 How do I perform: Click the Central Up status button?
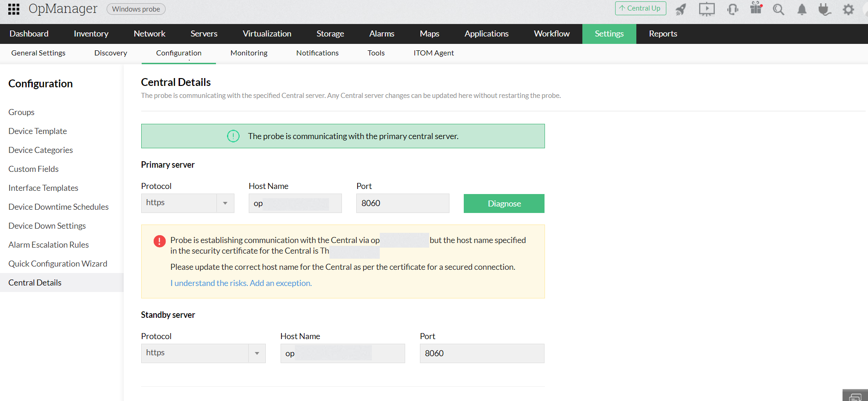point(640,8)
